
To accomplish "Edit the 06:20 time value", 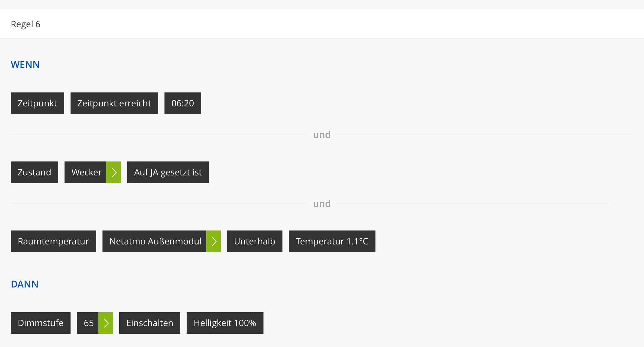I will [x=183, y=103].
